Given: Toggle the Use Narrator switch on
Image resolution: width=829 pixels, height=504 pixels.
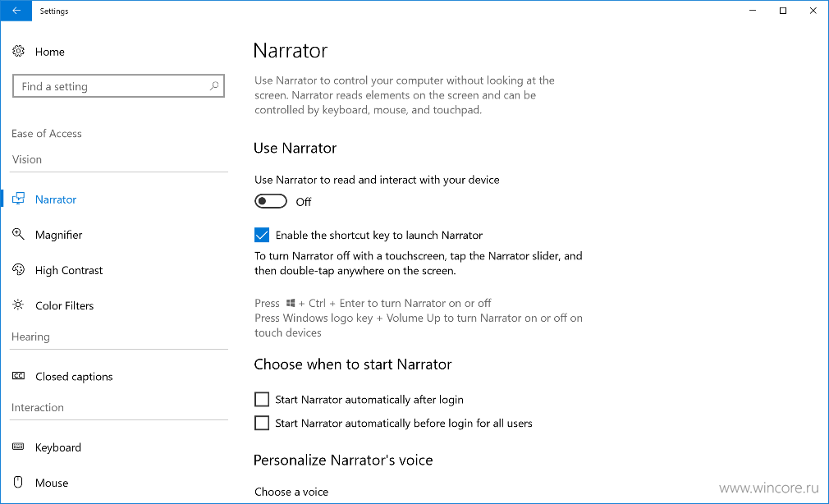Looking at the screenshot, I should (x=271, y=201).
